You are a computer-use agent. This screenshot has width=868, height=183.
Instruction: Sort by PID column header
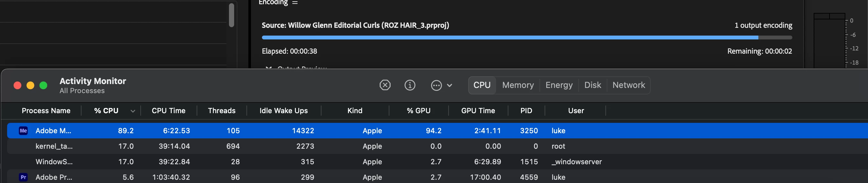[x=526, y=111]
